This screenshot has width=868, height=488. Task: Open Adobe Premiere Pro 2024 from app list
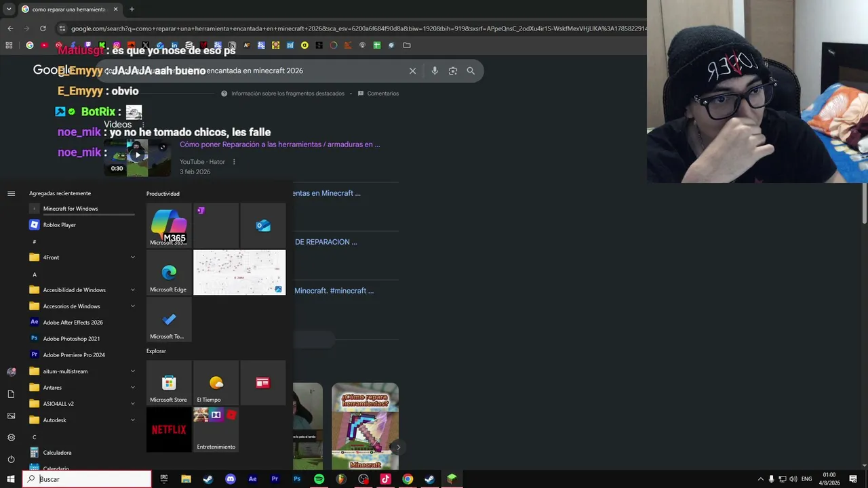click(81, 355)
